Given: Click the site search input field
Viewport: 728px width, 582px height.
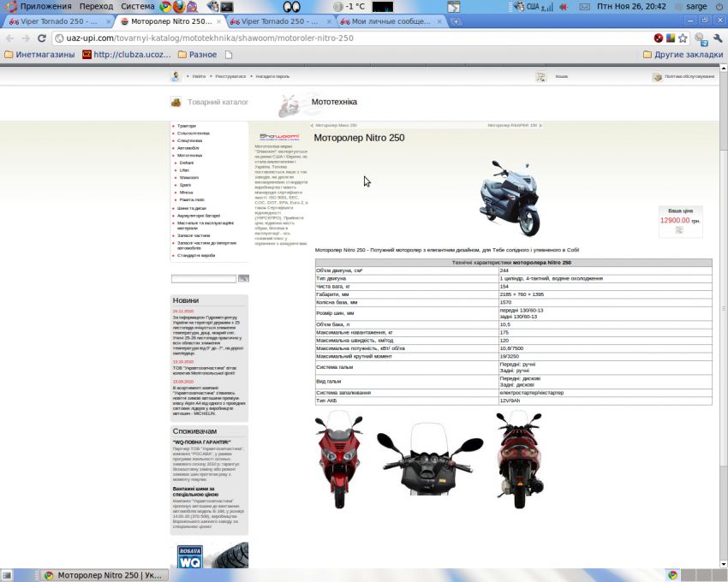Looking at the screenshot, I should [x=204, y=278].
